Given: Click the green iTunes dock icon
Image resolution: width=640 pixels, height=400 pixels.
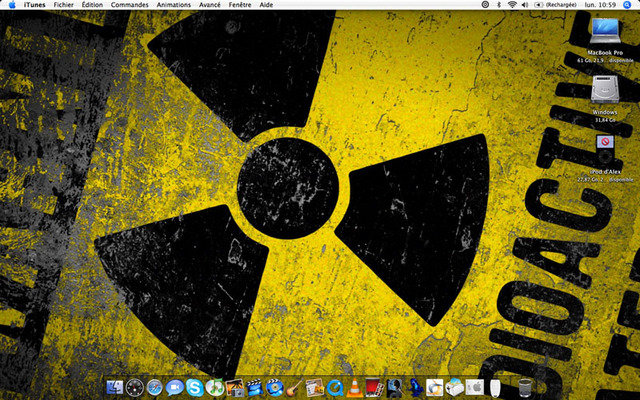Looking at the screenshot, I should [x=214, y=387].
